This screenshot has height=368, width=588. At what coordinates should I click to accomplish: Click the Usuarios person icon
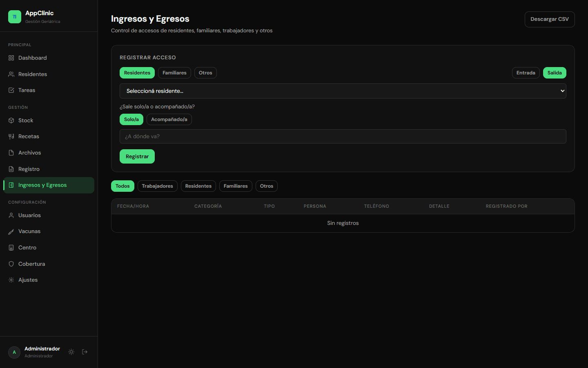coord(11,215)
